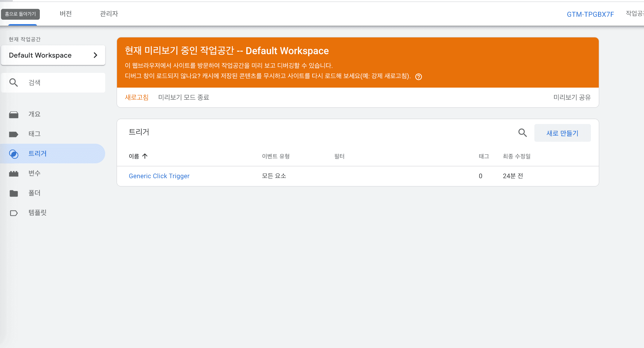Open the Default Workspace selector
644x348 pixels.
[40, 55]
